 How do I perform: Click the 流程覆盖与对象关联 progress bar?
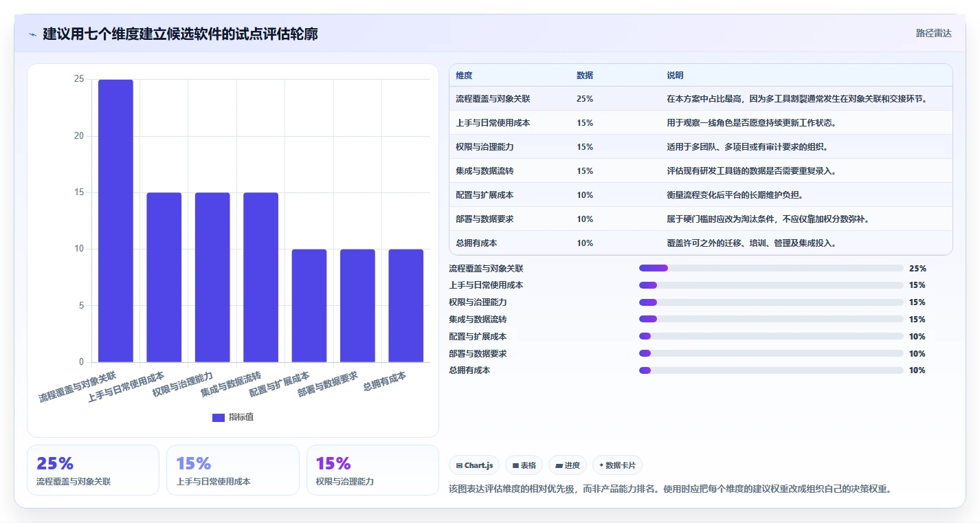(x=771, y=268)
